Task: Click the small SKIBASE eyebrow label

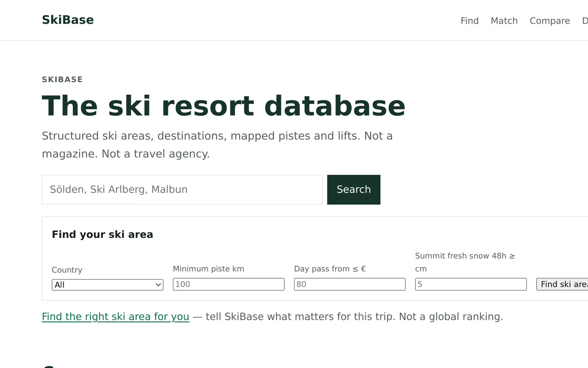Action: tap(62, 79)
